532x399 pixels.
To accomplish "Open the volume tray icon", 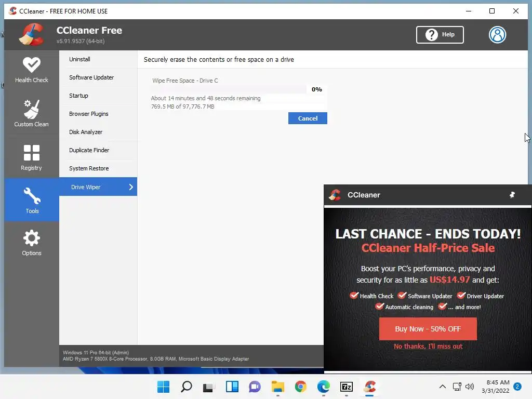I will pyautogui.click(x=470, y=387).
